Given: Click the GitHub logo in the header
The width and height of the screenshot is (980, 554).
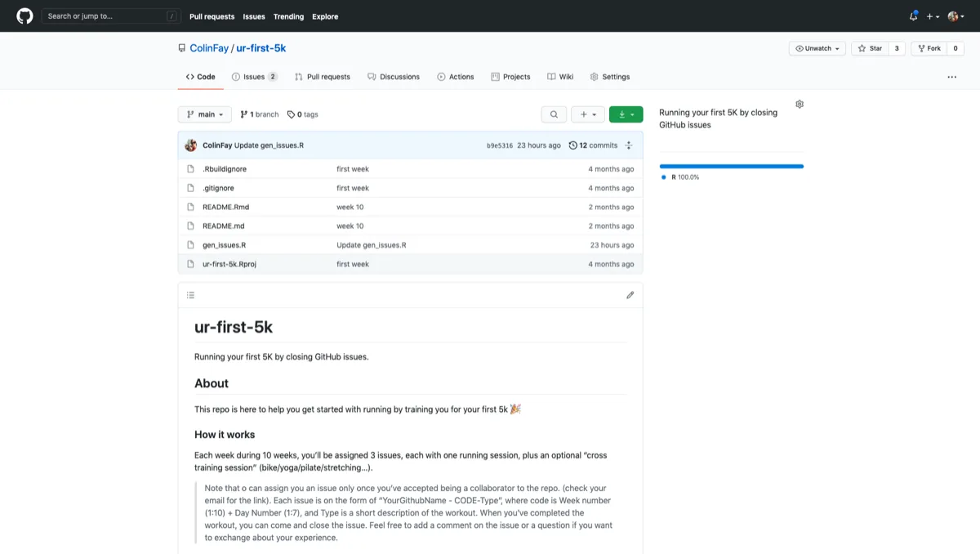Looking at the screenshot, I should pyautogui.click(x=24, y=16).
